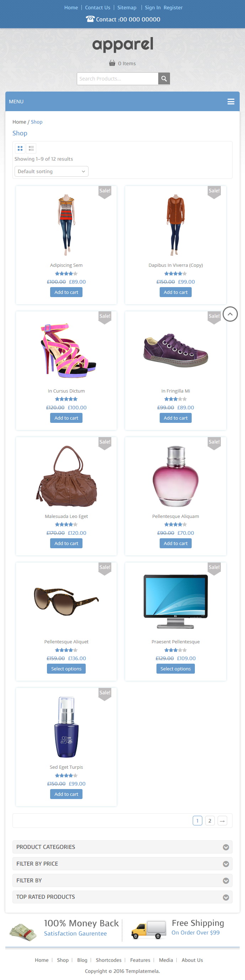Expand the Product Categories section
This screenshot has height=980, width=245.
(122, 847)
